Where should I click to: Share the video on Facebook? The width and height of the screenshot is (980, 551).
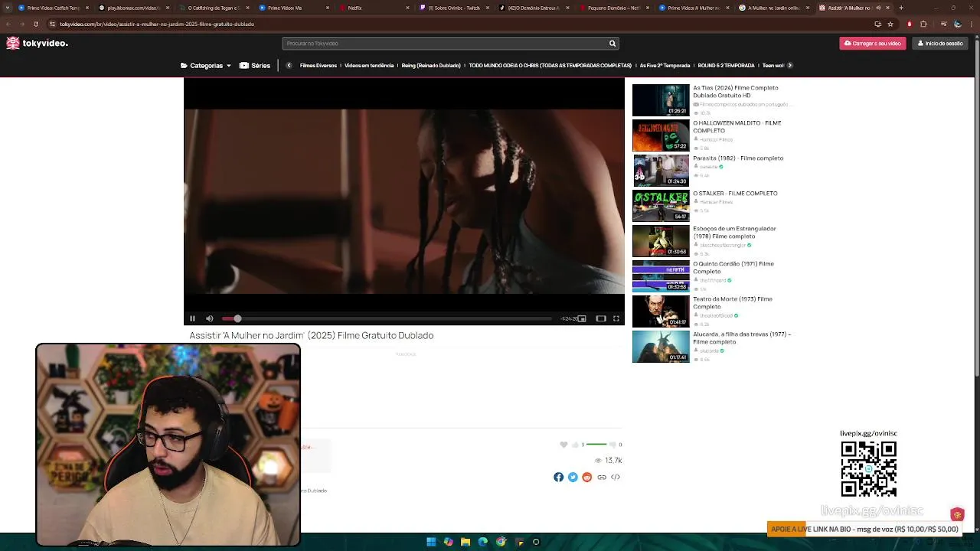(x=559, y=478)
